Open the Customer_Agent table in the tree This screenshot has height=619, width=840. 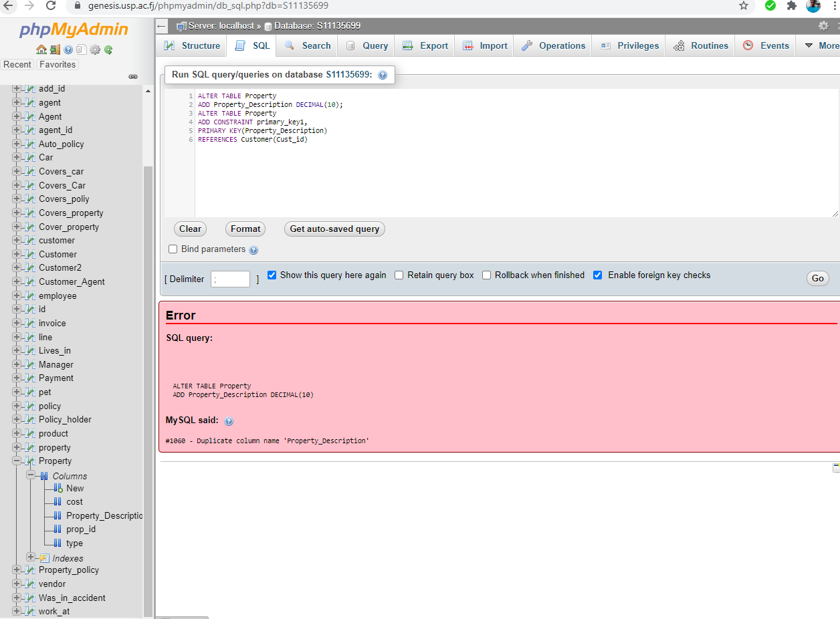click(72, 281)
